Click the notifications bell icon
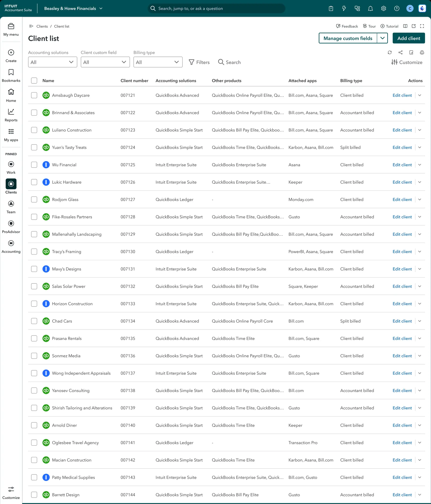This screenshot has width=431, height=504. point(370,9)
